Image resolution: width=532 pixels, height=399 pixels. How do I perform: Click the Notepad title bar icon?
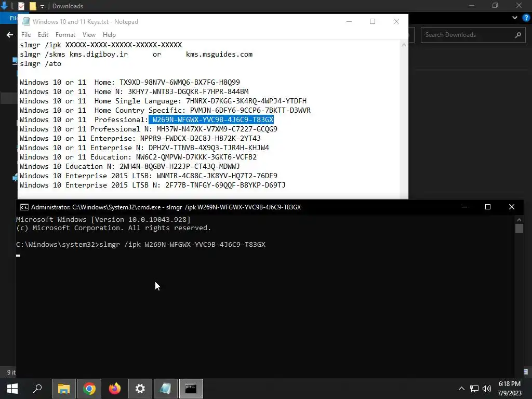[x=26, y=21]
